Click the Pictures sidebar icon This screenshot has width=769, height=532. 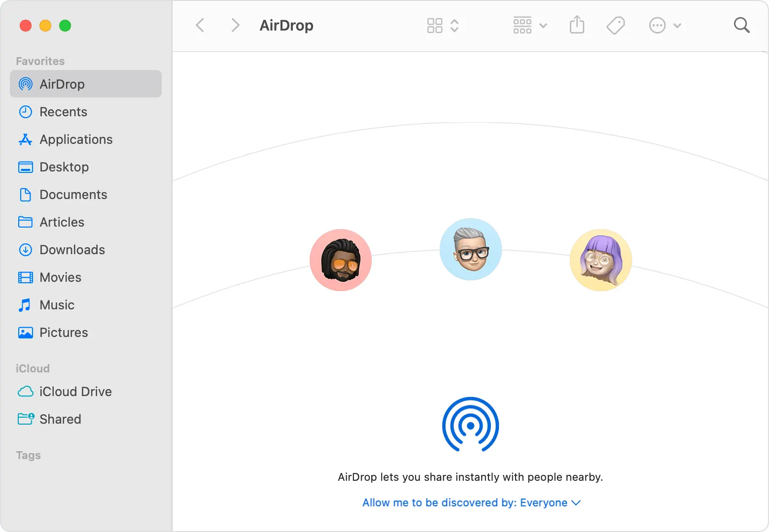point(26,332)
